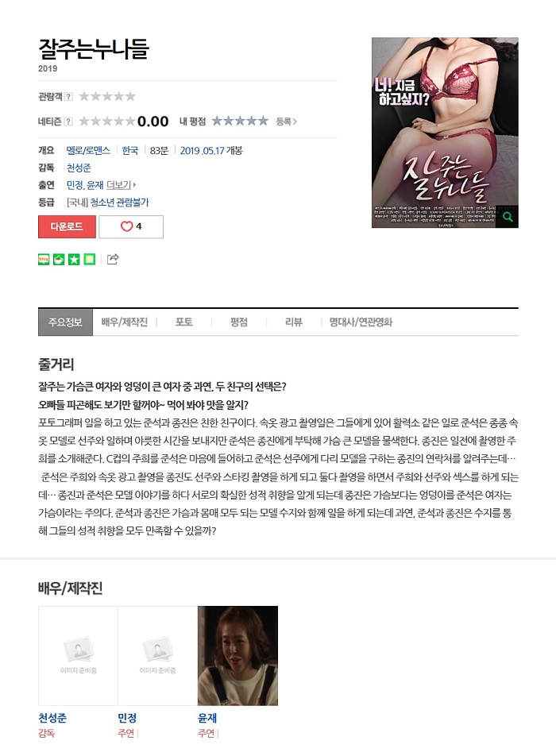The height and width of the screenshot is (756, 556).
Task: Open director 천성준 link in 감독 row
Action: click(79, 168)
